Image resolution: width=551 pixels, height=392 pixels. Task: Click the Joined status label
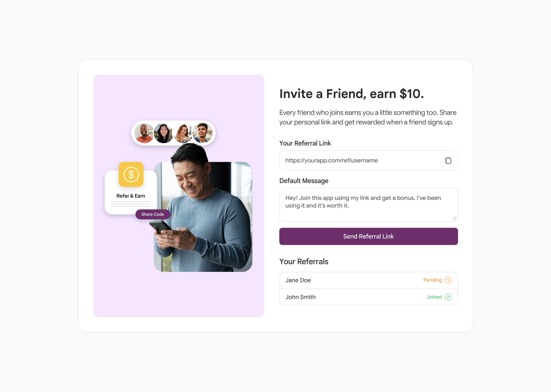click(x=434, y=297)
